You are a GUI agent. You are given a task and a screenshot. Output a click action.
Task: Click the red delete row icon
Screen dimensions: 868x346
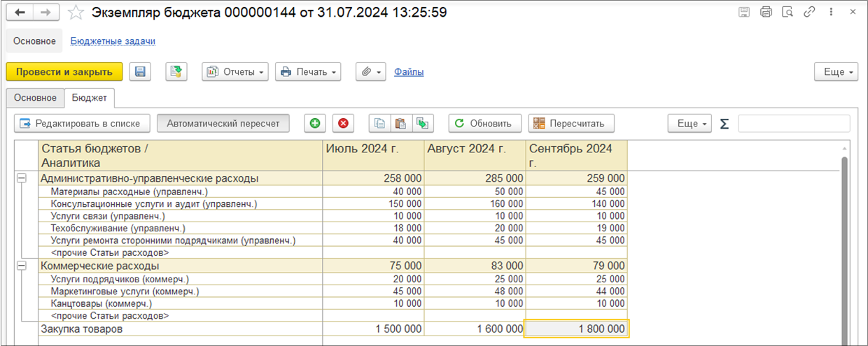343,124
